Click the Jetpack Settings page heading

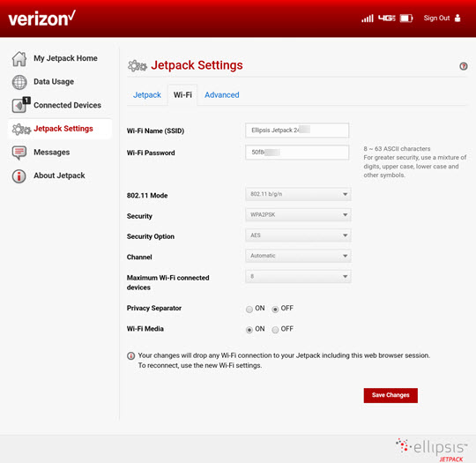click(197, 65)
